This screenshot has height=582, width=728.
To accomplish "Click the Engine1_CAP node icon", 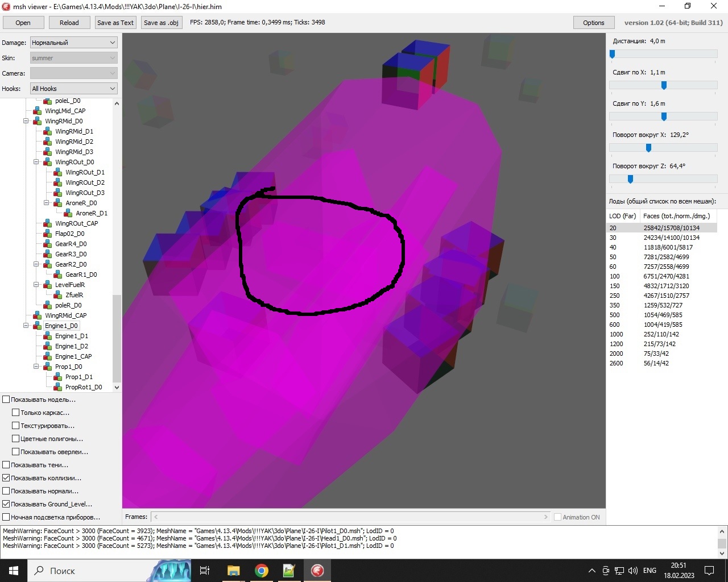I will pos(48,356).
